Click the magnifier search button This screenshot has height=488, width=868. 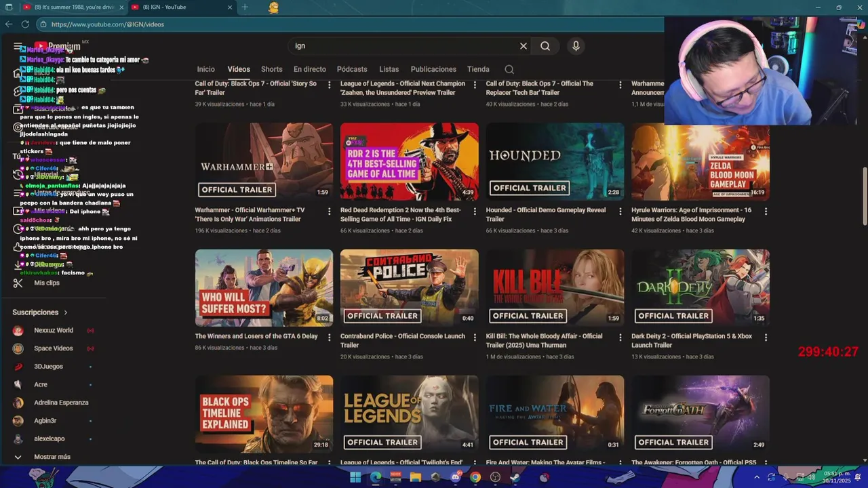click(x=545, y=46)
